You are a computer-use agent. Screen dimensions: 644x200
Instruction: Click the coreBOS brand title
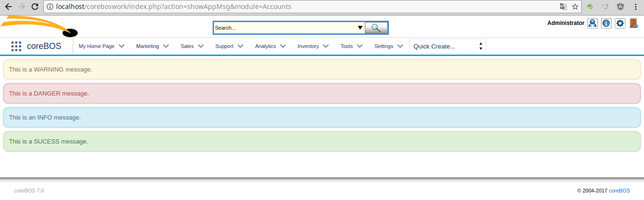44,46
